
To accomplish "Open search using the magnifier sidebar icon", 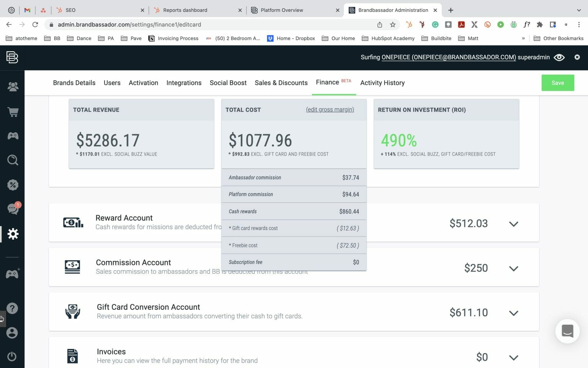I will pos(13,160).
